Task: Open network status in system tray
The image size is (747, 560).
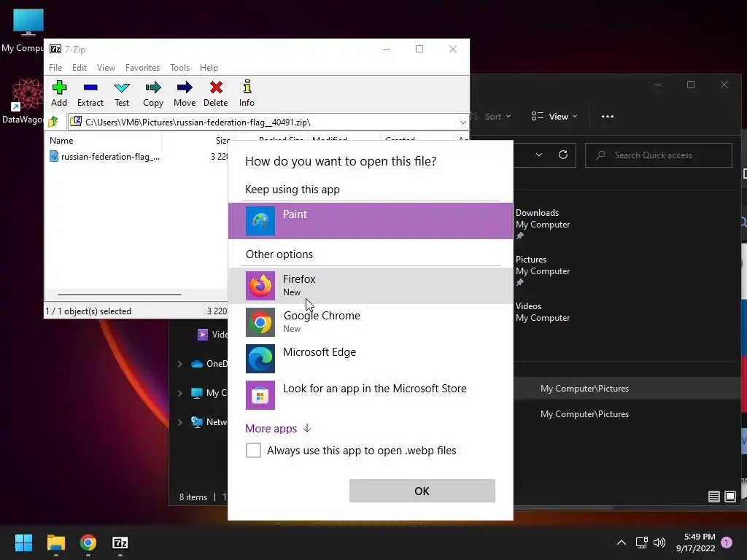Action: pos(641,542)
